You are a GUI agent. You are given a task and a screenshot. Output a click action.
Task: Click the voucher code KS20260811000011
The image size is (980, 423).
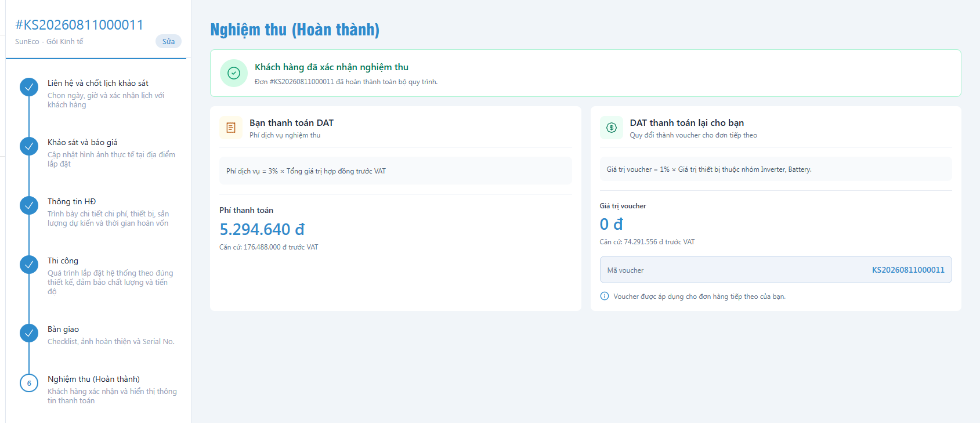908,270
